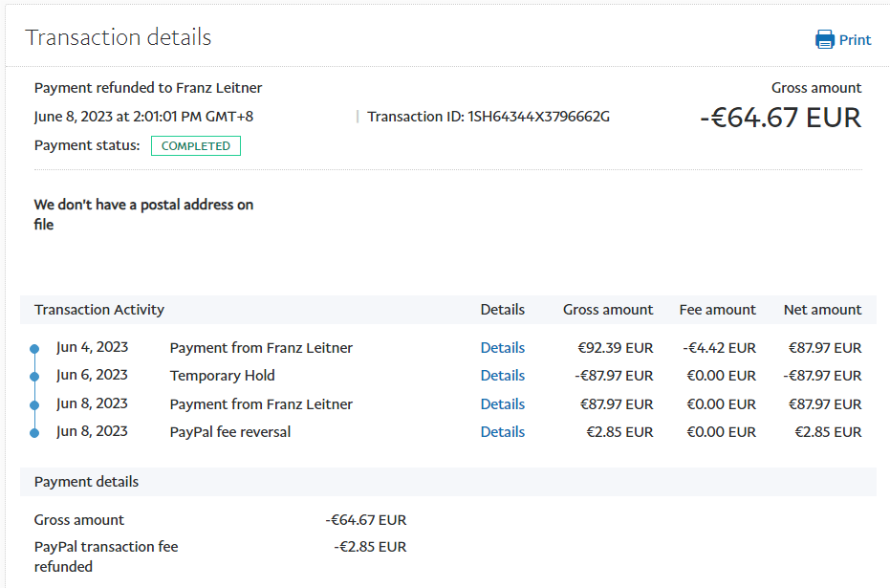The width and height of the screenshot is (890, 588).
Task: Click the Net amount column header
Action: tap(822, 310)
